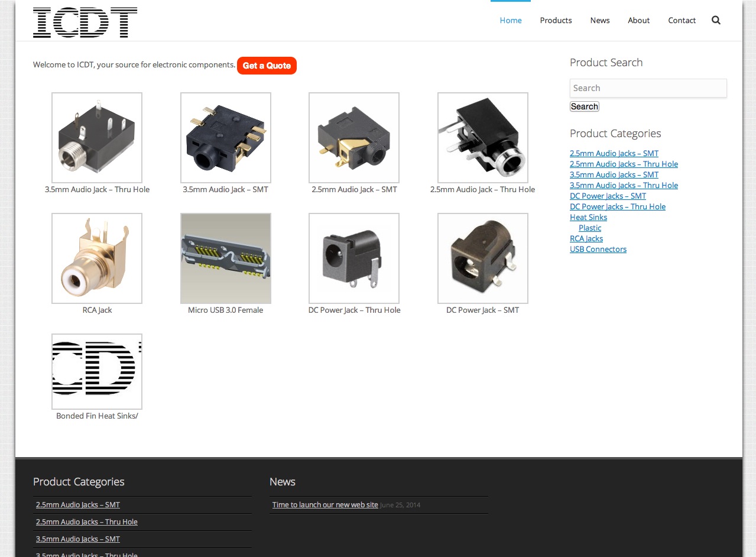
Task: Open footer 2.5mm Audio Jacks – Thru Hole link
Action: [87, 522]
